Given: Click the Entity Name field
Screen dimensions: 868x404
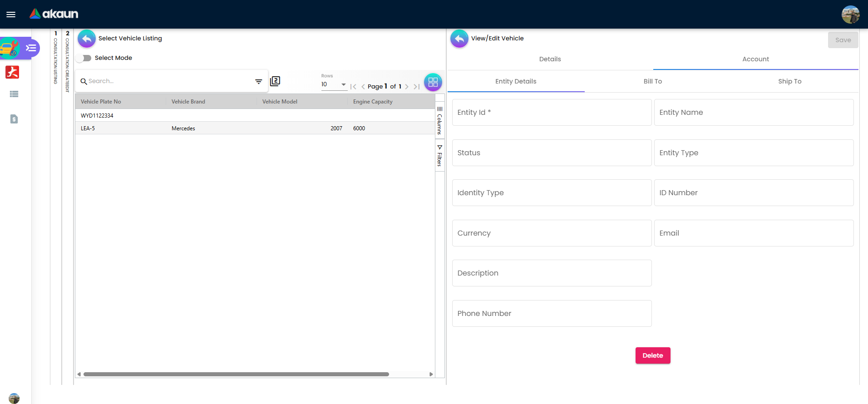Looking at the screenshot, I should click(754, 113).
